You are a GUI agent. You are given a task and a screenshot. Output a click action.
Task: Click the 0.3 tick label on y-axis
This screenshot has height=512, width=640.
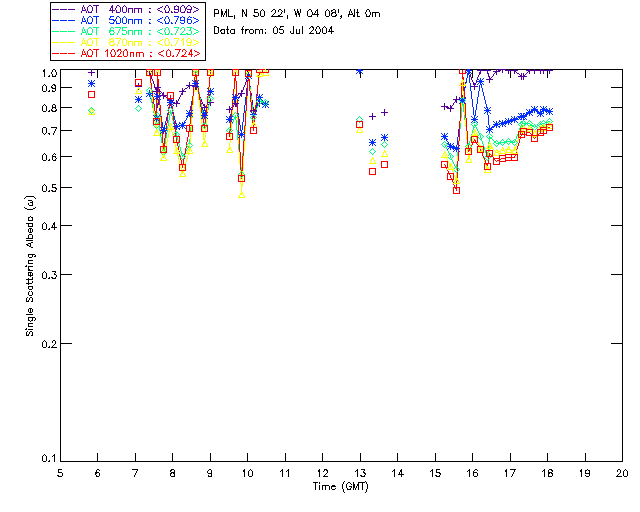coord(50,274)
